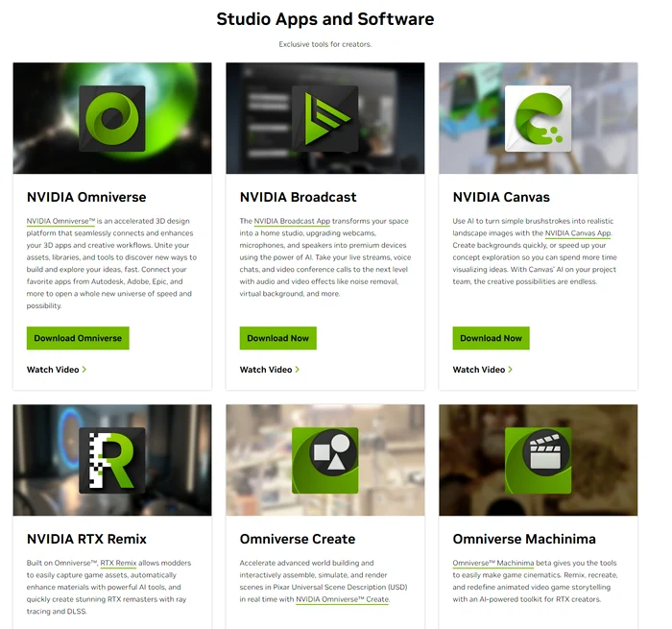Follow the NVIDIA Canvas App text link
This screenshot has width=672, height=629.
(x=578, y=233)
